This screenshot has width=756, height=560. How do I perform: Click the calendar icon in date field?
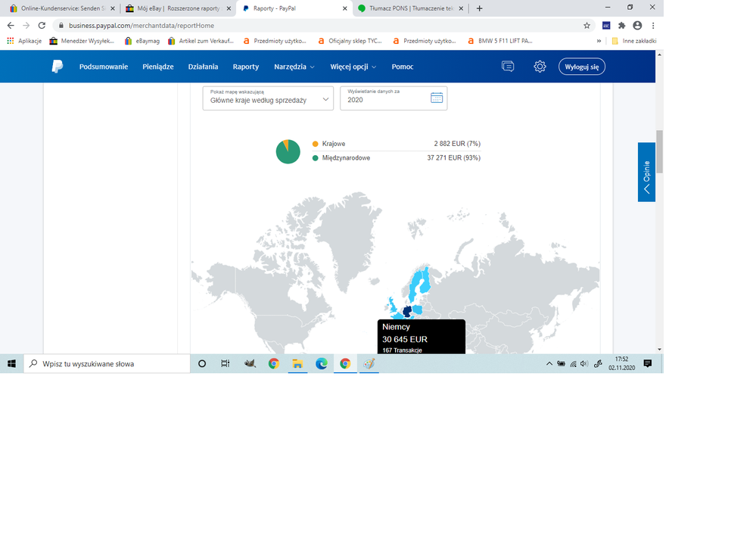[x=437, y=98]
